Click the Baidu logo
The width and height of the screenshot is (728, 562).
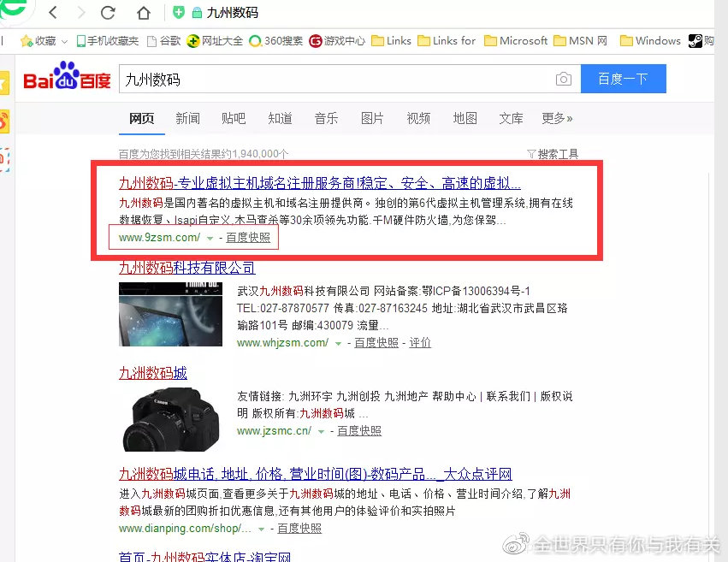pyautogui.click(x=67, y=79)
